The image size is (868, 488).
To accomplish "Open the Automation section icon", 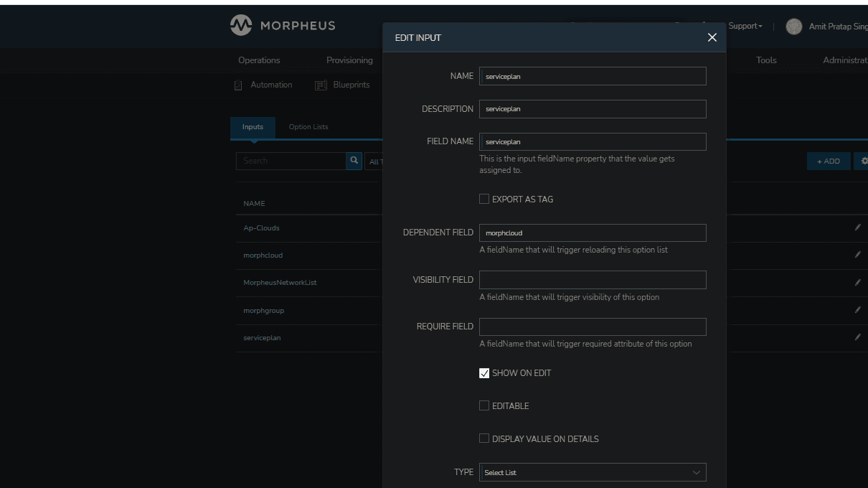I will pyautogui.click(x=239, y=85).
